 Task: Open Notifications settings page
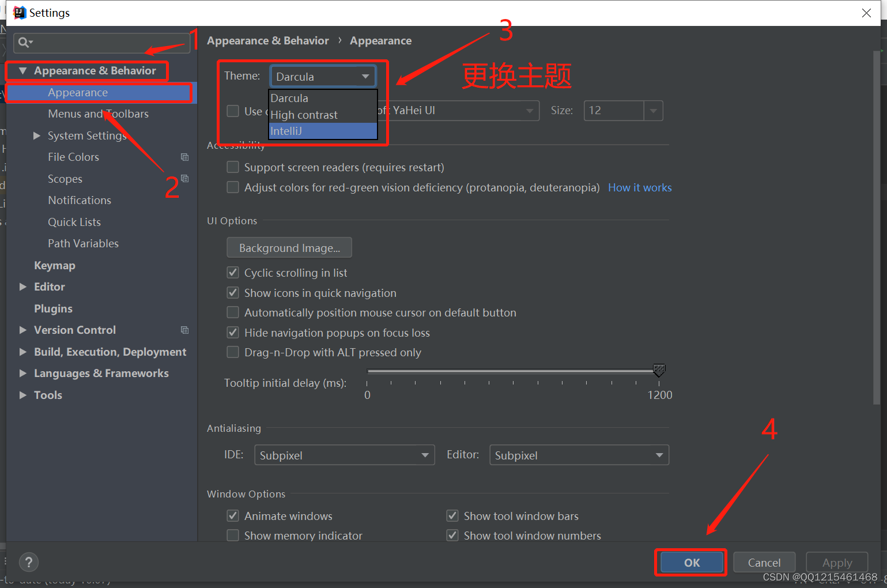click(x=80, y=200)
